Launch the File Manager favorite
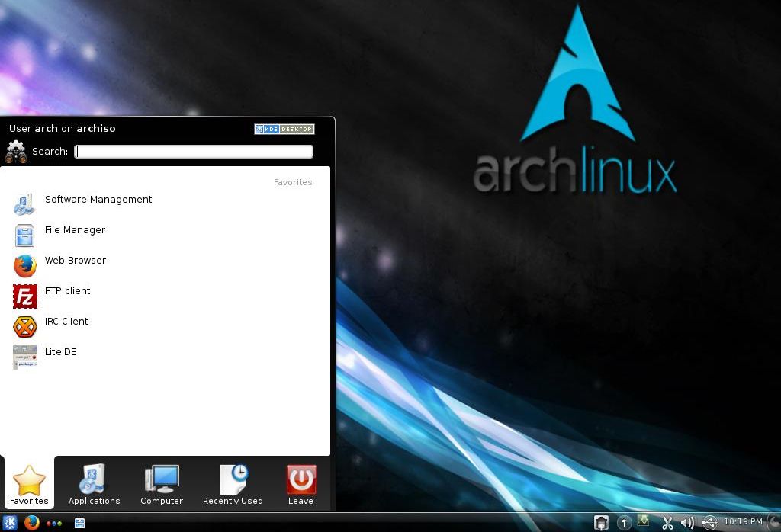781x532 pixels. (75, 231)
